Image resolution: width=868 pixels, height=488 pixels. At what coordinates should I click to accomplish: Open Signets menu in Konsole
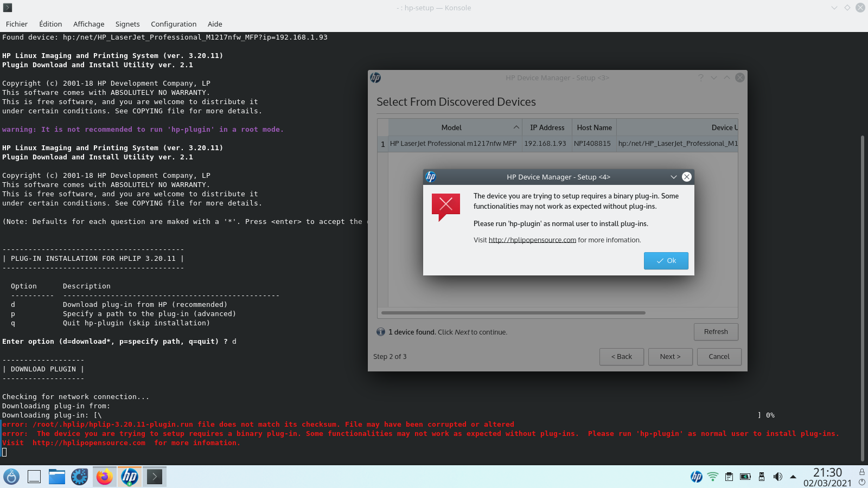(127, 24)
